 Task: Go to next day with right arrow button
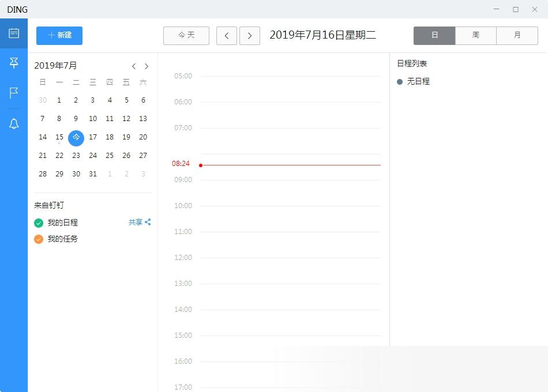(x=250, y=36)
